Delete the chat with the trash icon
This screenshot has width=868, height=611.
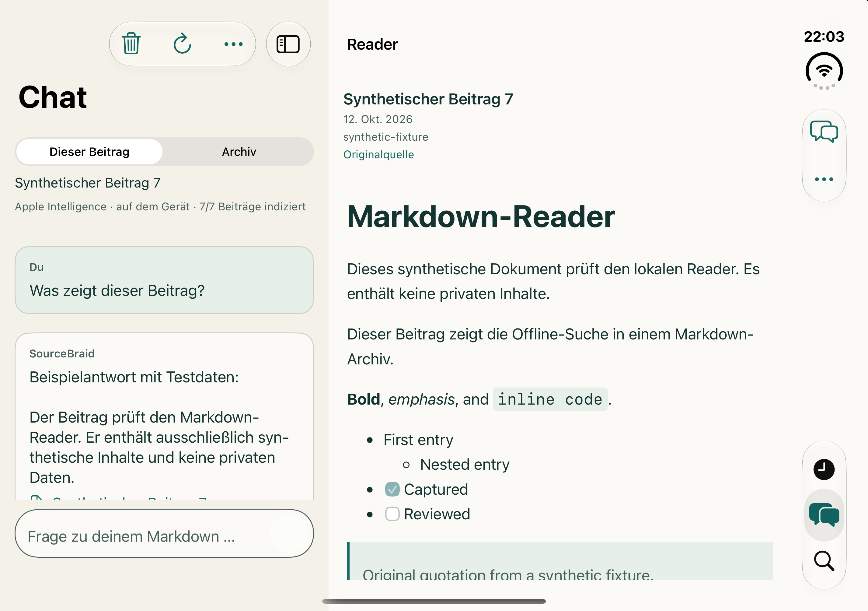click(131, 44)
